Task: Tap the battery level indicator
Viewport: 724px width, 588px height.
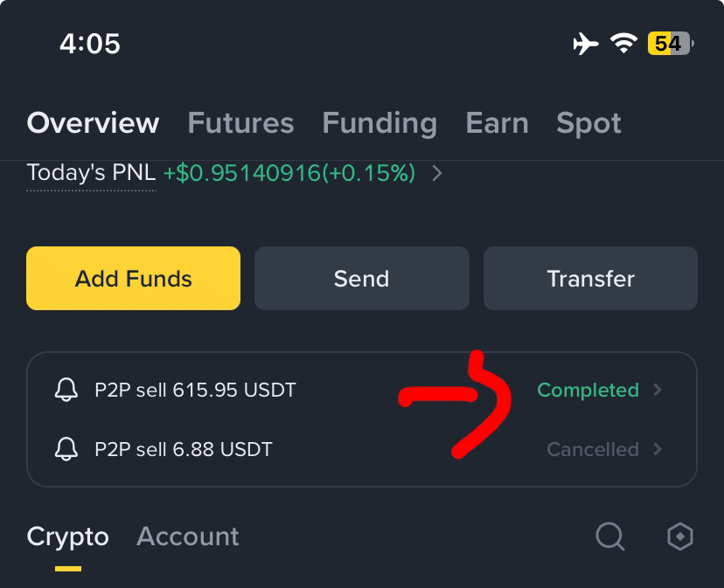Action: click(x=671, y=44)
